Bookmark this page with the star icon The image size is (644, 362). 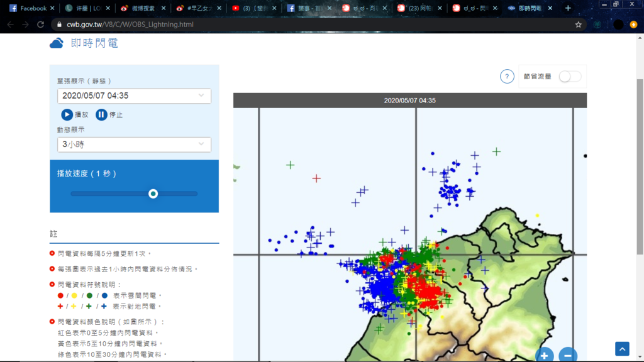click(x=579, y=25)
